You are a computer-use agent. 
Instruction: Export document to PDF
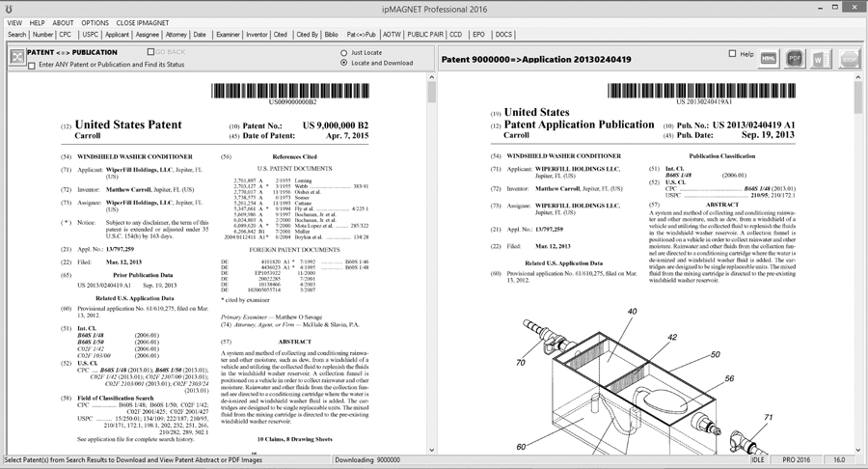(x=795, y=59)
